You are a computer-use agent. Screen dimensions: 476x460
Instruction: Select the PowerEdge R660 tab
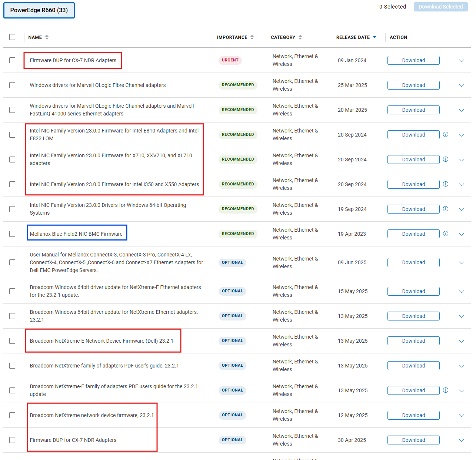pos(39,10)
